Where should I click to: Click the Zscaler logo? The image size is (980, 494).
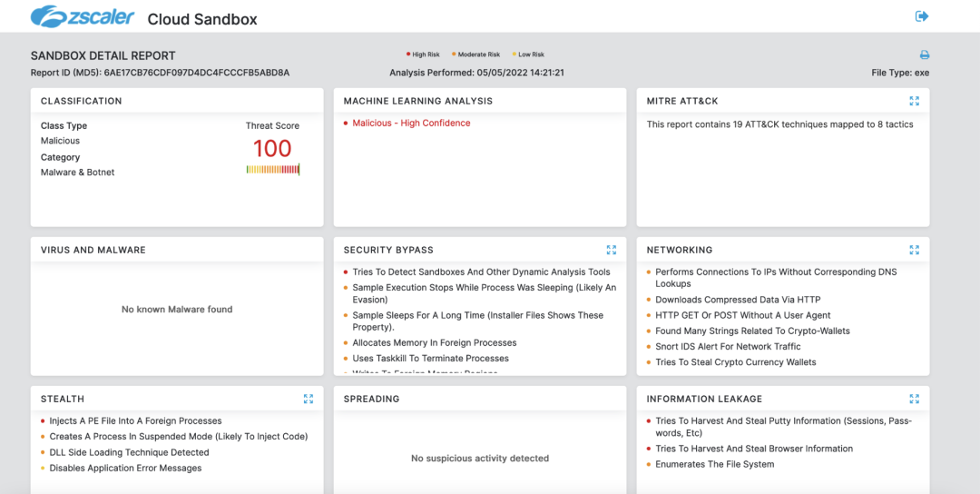tap(83, 17)
